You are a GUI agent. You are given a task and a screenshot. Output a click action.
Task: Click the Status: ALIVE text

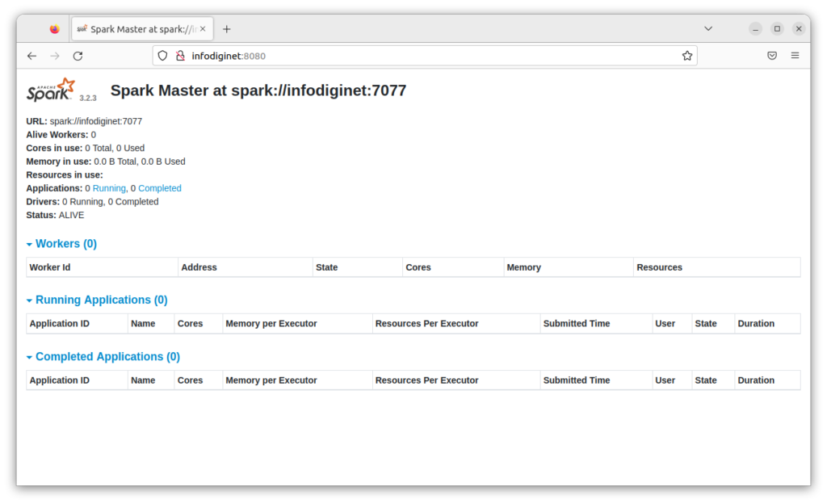tap(55, 215)
